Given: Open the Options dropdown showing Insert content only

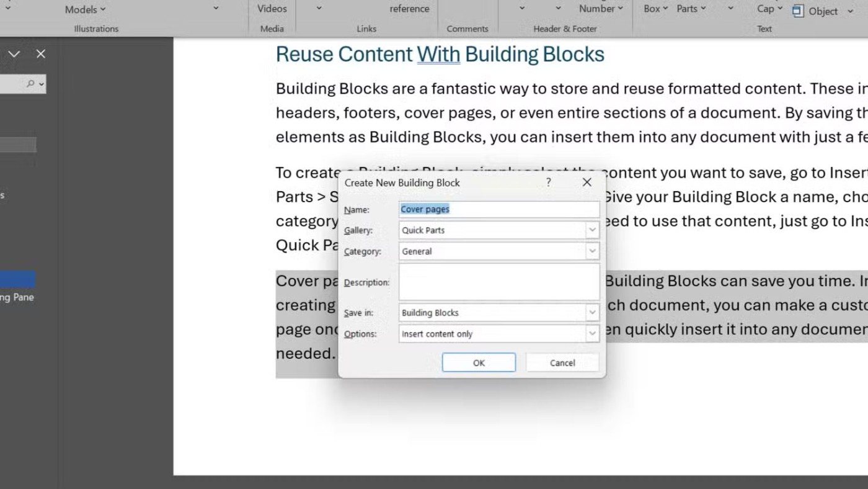Looking at the screenshot, I should click(x=592, y=334).
